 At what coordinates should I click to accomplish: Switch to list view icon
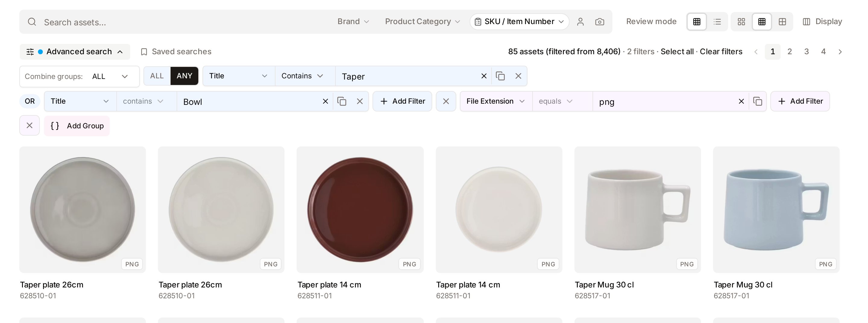(x=717, y=22)
